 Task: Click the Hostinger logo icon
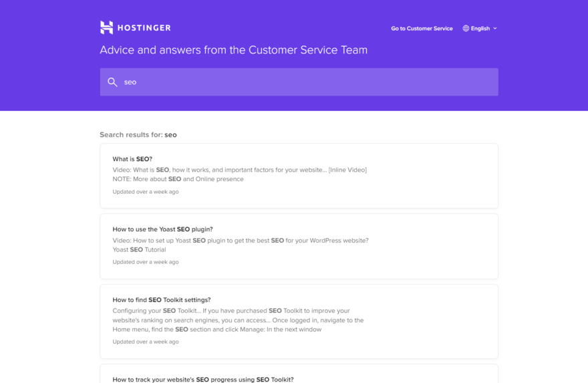pyautogui.click(x=106, y=27)
